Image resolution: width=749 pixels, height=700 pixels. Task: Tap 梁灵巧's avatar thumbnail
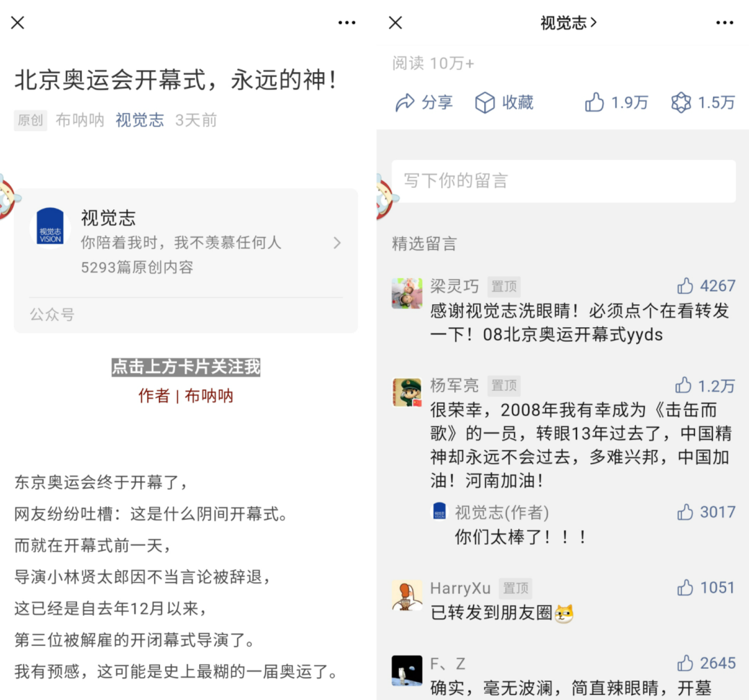click(407, 292)
